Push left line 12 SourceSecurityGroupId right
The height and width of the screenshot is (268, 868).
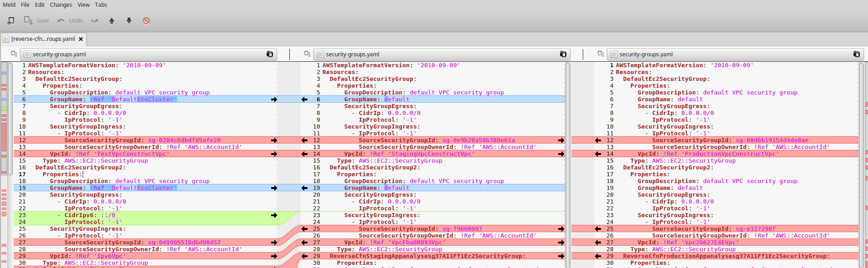(274, 140)
